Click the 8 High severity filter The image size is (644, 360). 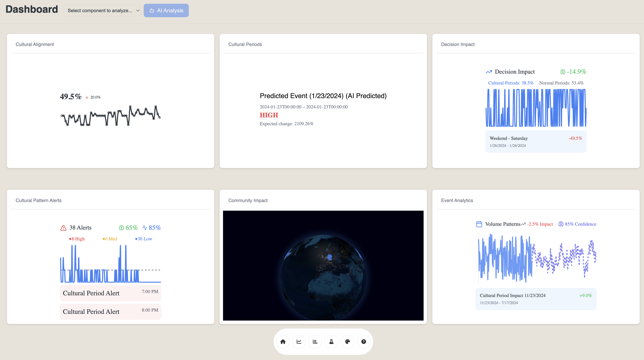pos(77,239)
